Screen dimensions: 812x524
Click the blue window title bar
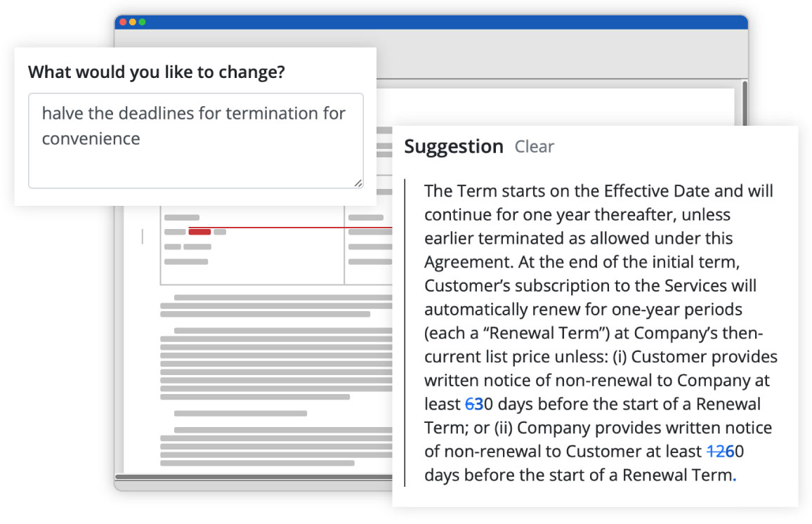pos(430,22)
